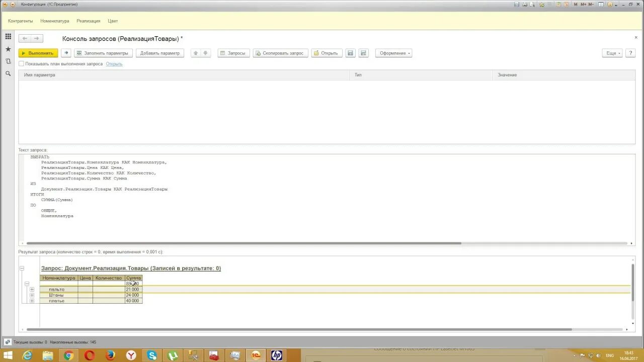Open Номенклатура section

tap(55, 21)
